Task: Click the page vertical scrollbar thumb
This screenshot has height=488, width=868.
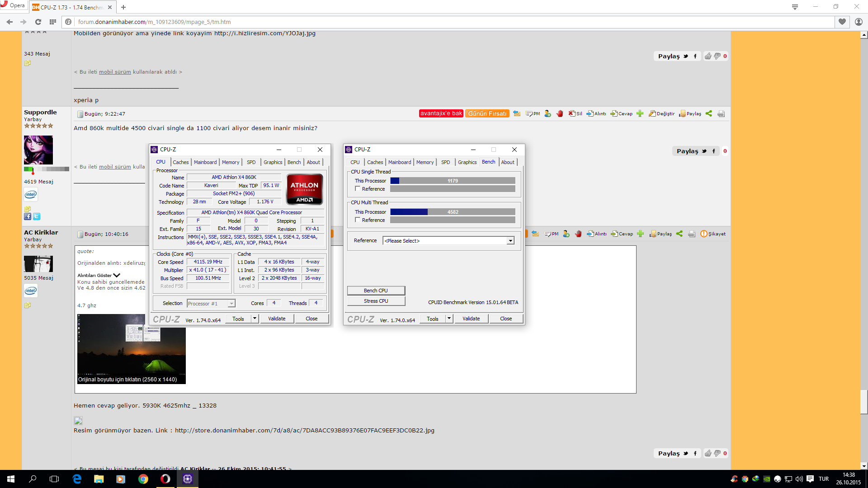Action: click(864, 401)
